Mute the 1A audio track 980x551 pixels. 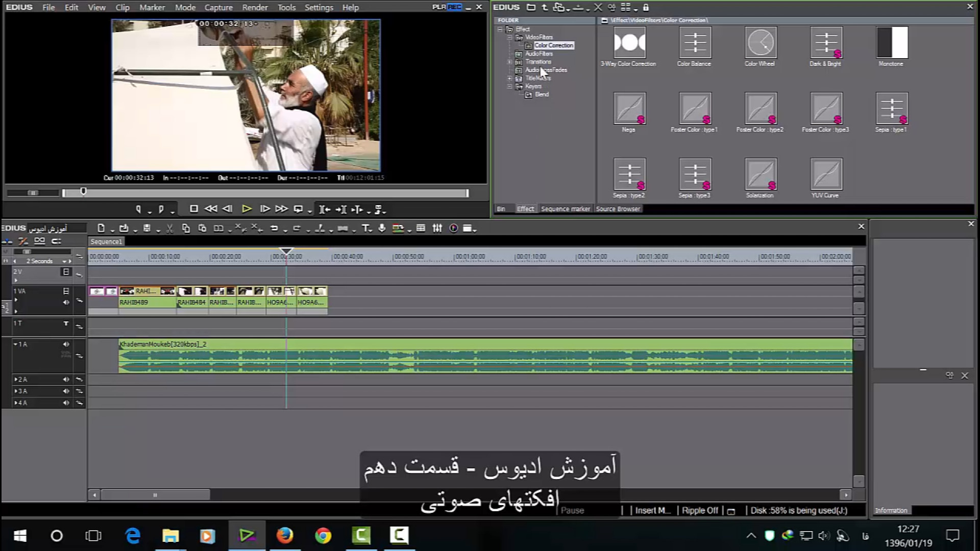click(x=66, y=344)
